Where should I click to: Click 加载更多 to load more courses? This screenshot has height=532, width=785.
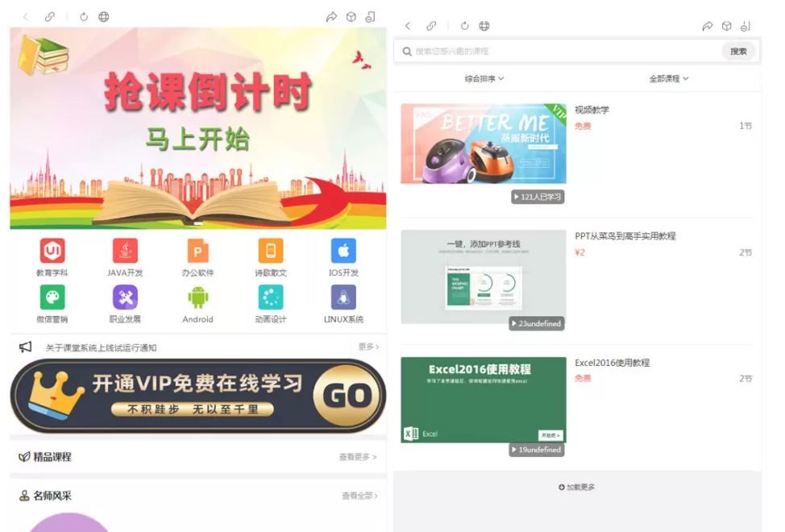pyautogui.click(x=577, y=488)
